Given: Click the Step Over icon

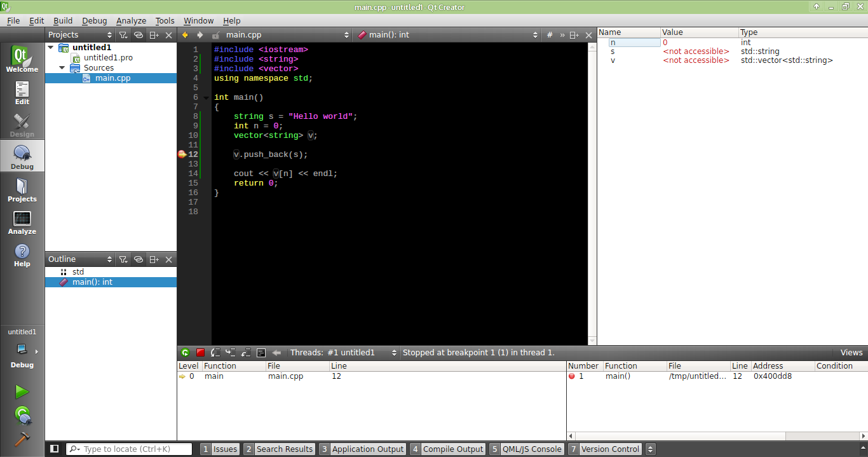Looking at the screenshot, I should 215,353.
